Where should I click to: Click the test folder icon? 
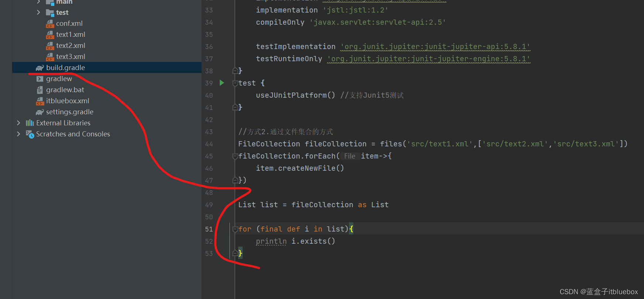click(x=50, y=13)
